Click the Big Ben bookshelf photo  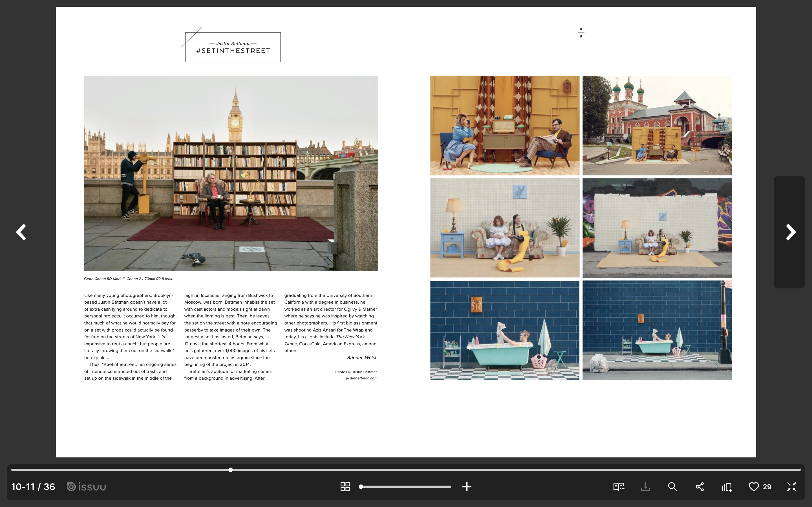231,173
